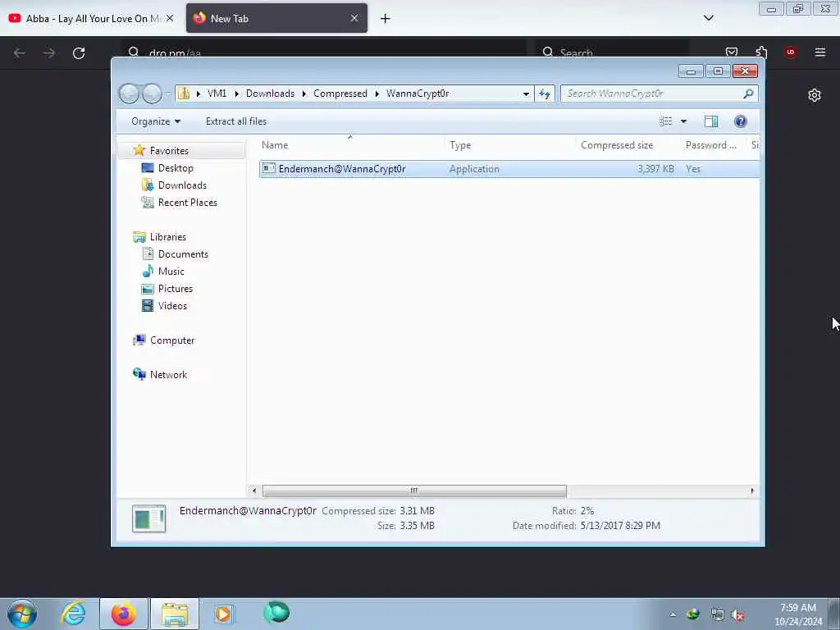Expand the arrow after VM1 breadcrumb
The width and height of the screenshot is (840, 630).
coord(236,94)
